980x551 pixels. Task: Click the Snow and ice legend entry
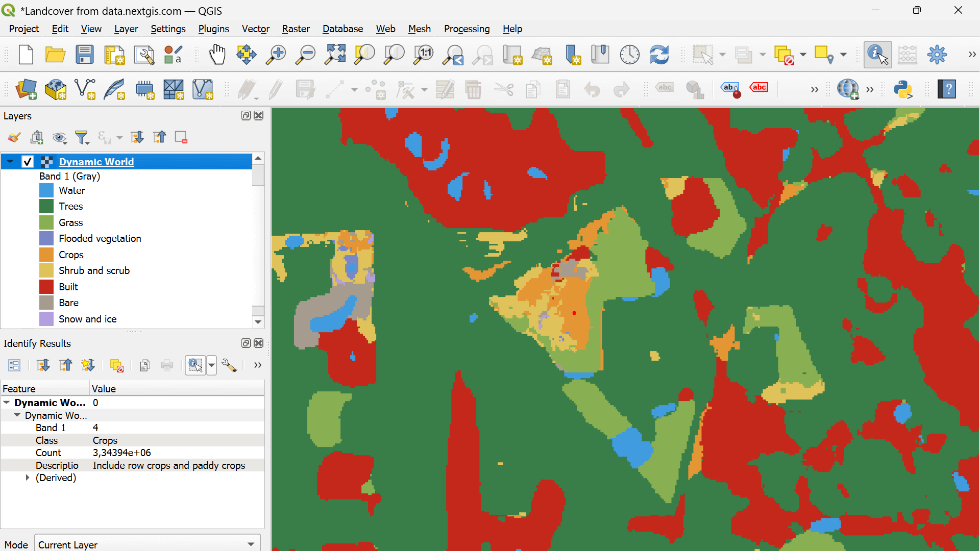point(88,319)
